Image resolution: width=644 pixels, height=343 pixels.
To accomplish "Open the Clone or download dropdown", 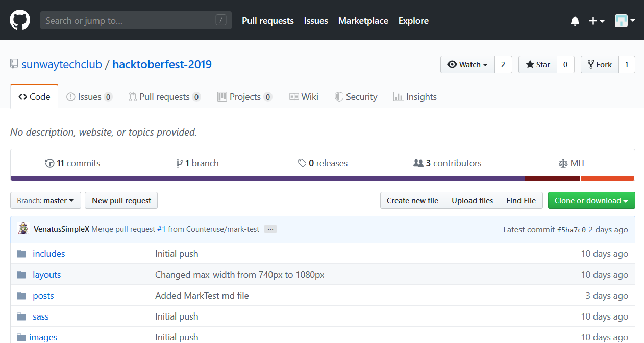I will pyautogui.click(x=591, y=200).
